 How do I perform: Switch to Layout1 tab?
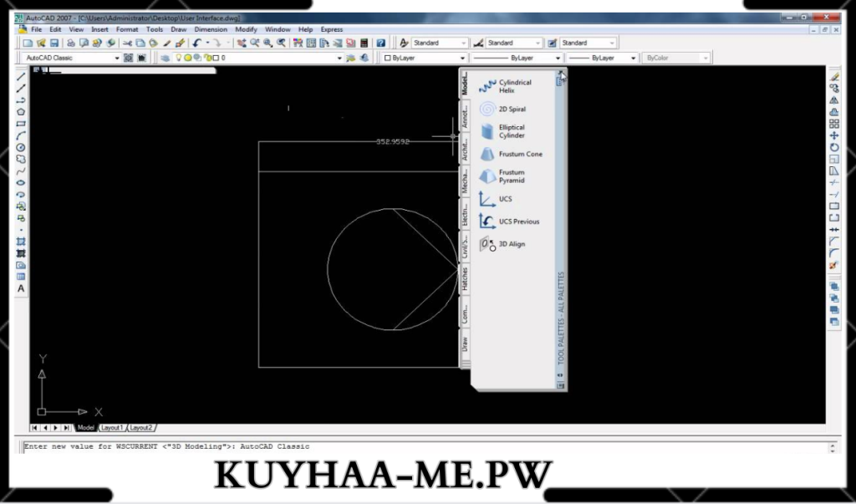[112, 428]
